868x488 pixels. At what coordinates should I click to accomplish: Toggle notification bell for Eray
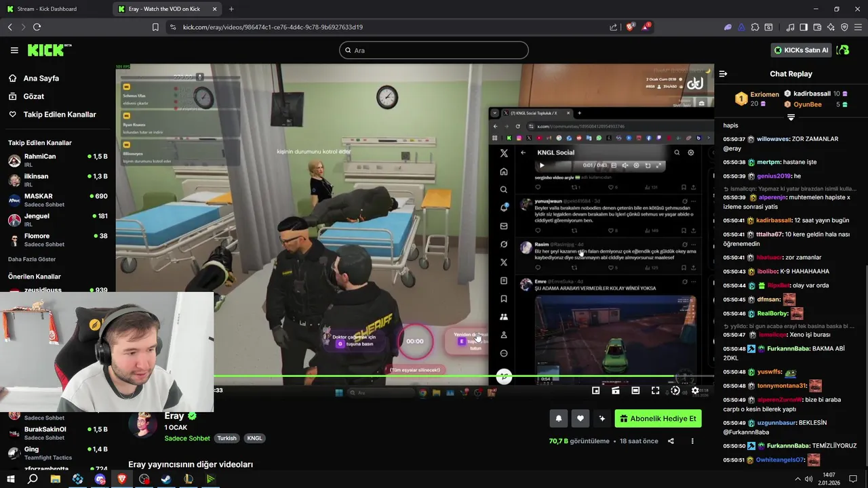point(558,419)
